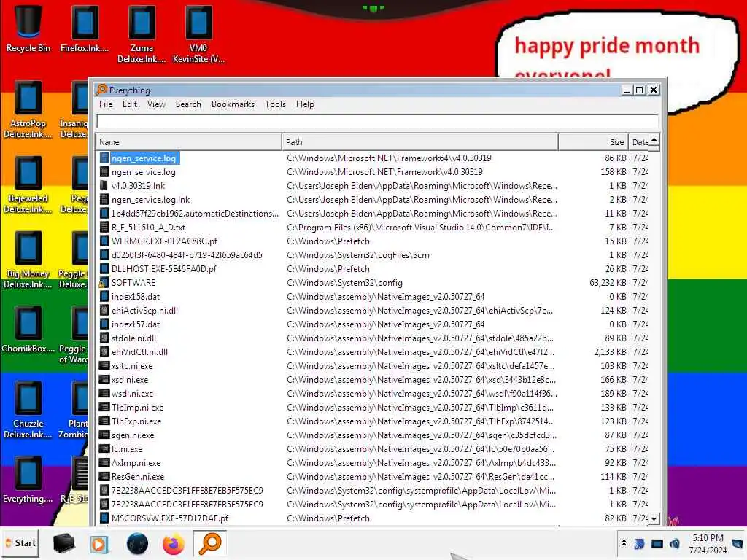The width and height of the screenshot is (747, 560).
Task: Open the Bejeweled Deluxe desktop shortcut
Action: [x=28, y=184]
